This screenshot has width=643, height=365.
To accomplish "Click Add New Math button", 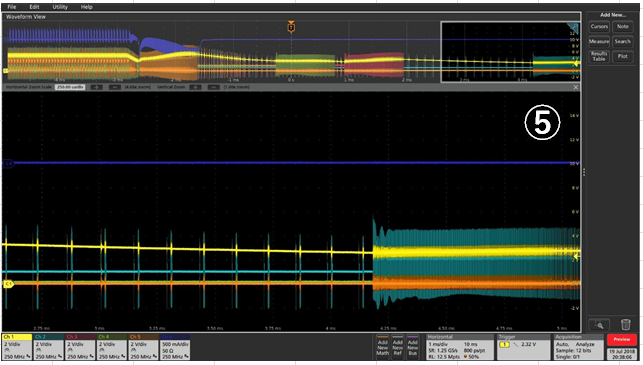I will click(x=382, y=347).
